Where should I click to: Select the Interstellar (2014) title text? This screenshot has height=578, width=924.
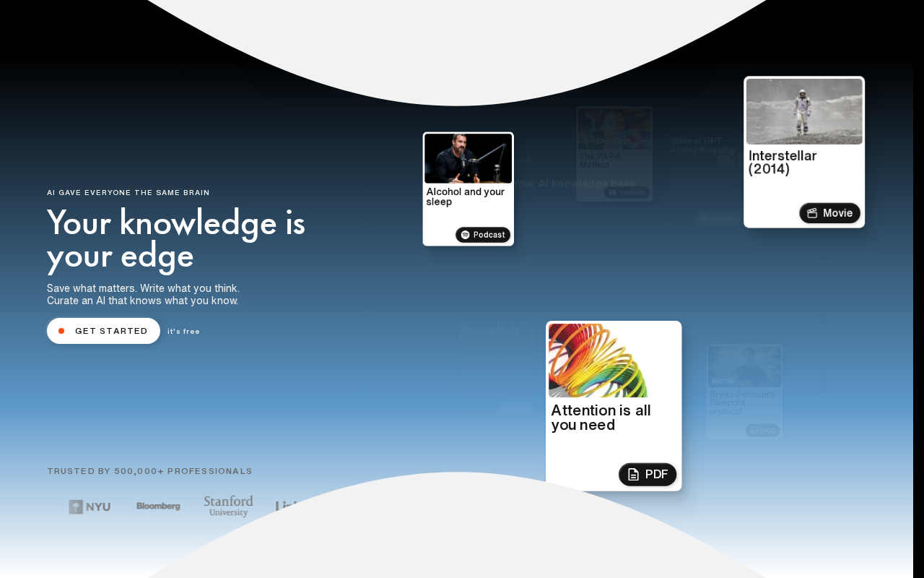783,163
